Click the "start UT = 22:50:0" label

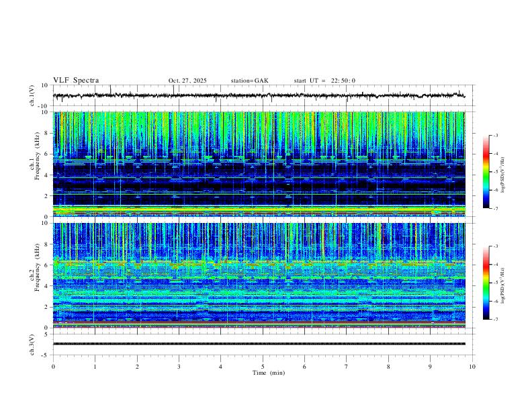click(324, 81)
